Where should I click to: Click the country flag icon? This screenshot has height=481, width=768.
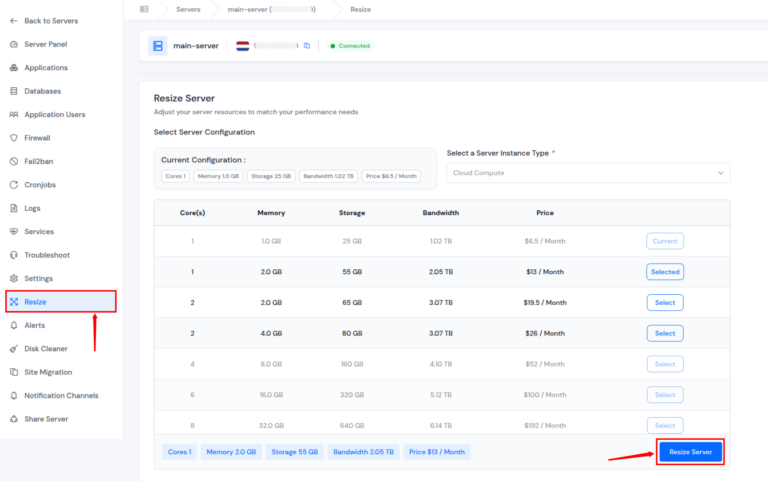click(x=242, y=46)
